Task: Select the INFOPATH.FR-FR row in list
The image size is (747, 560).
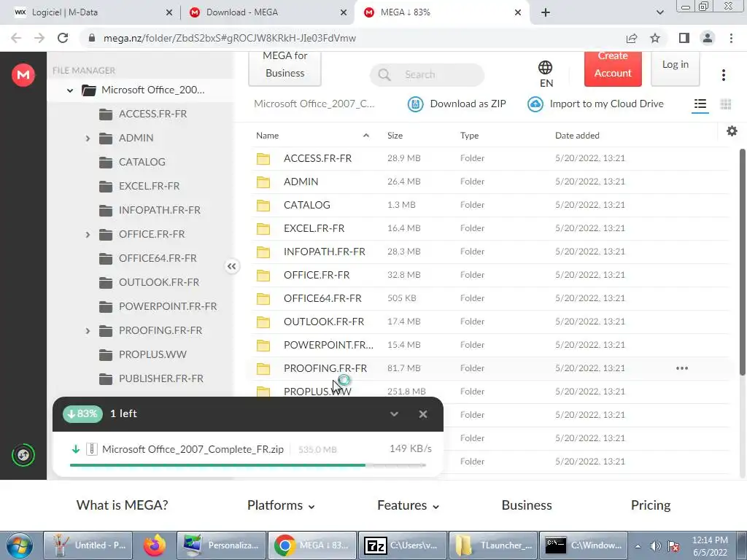Action: 491,252
